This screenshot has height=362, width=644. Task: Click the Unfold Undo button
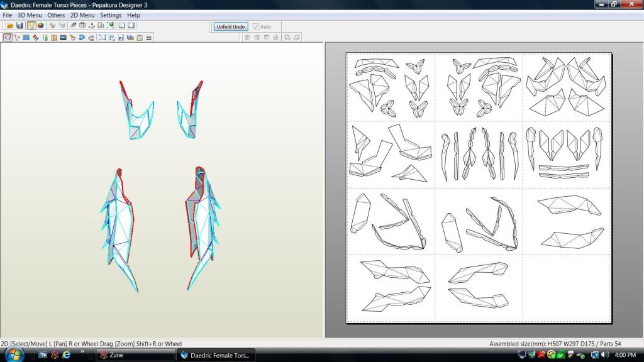coord(230,26)
